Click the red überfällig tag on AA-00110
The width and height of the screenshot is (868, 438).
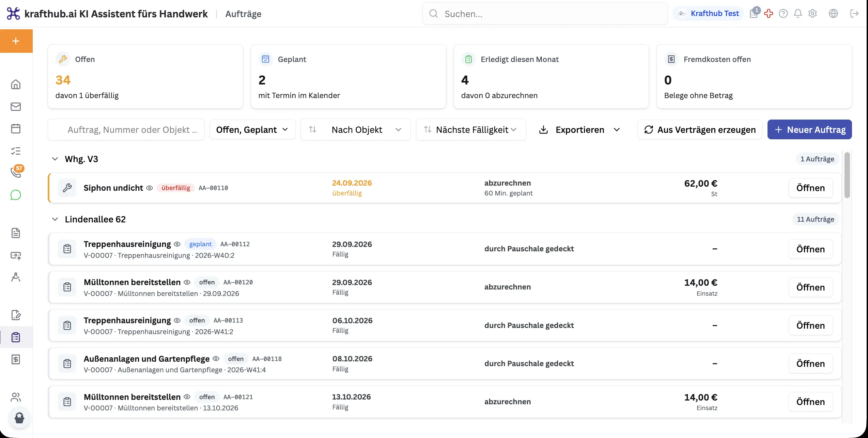point(175,188)
